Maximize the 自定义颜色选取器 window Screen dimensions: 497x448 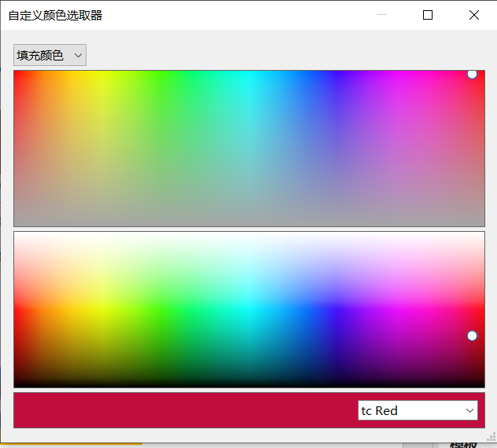pos(428,15)
